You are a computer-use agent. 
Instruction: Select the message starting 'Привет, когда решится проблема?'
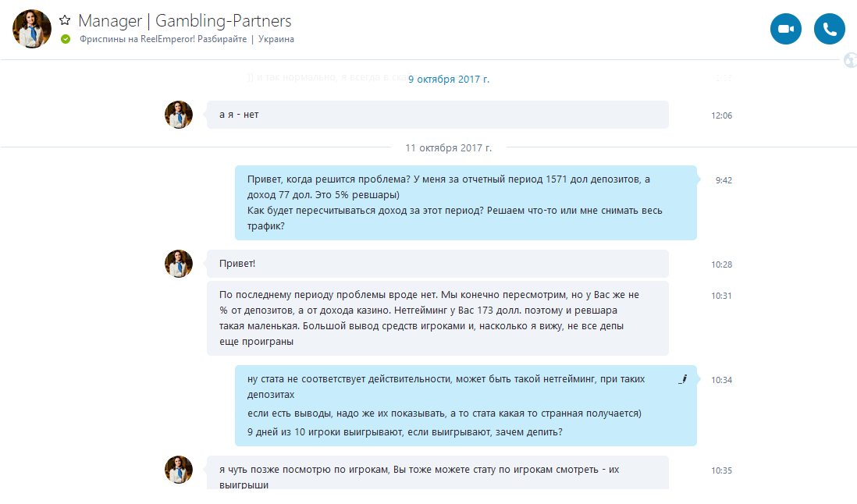pyautogui.click(x=466, y=203)
